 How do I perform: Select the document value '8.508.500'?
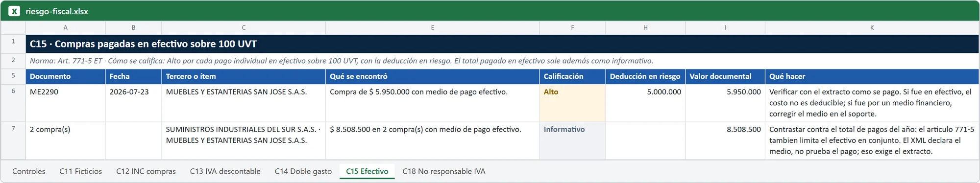[725, 140]
